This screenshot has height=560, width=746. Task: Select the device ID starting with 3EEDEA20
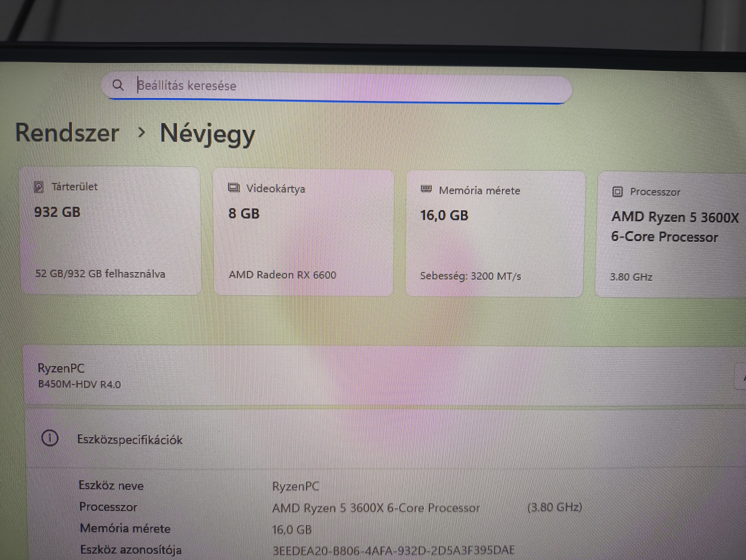[x=394, y=550]
